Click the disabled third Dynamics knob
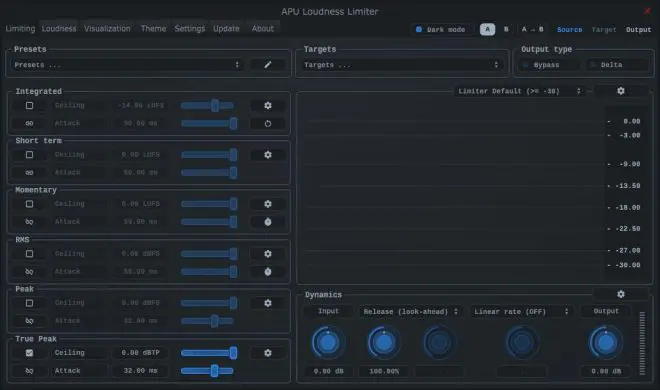660x390 pixels. tap(439, 342)
